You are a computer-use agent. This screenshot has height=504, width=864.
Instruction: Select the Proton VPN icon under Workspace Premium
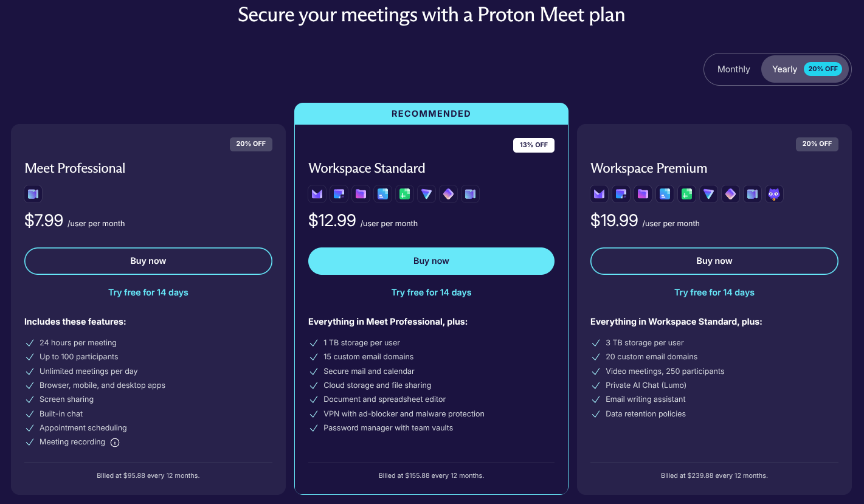pyautogui.click(x=708, y=194)
